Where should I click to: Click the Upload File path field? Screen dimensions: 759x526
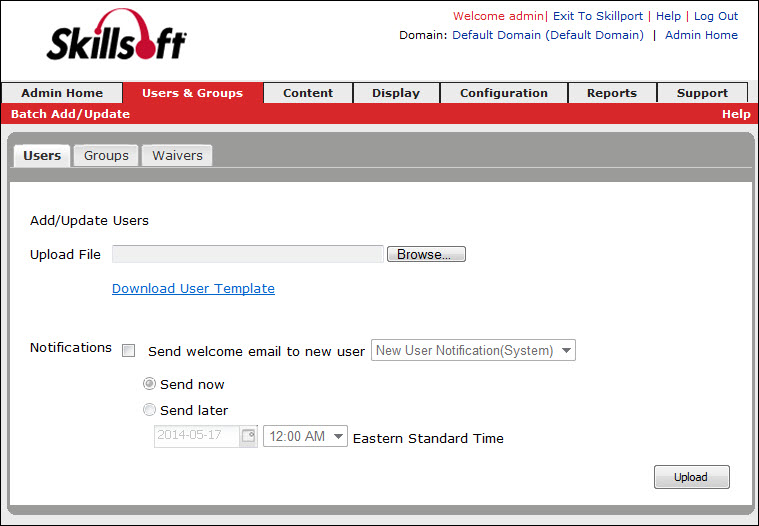pos(247,254)
